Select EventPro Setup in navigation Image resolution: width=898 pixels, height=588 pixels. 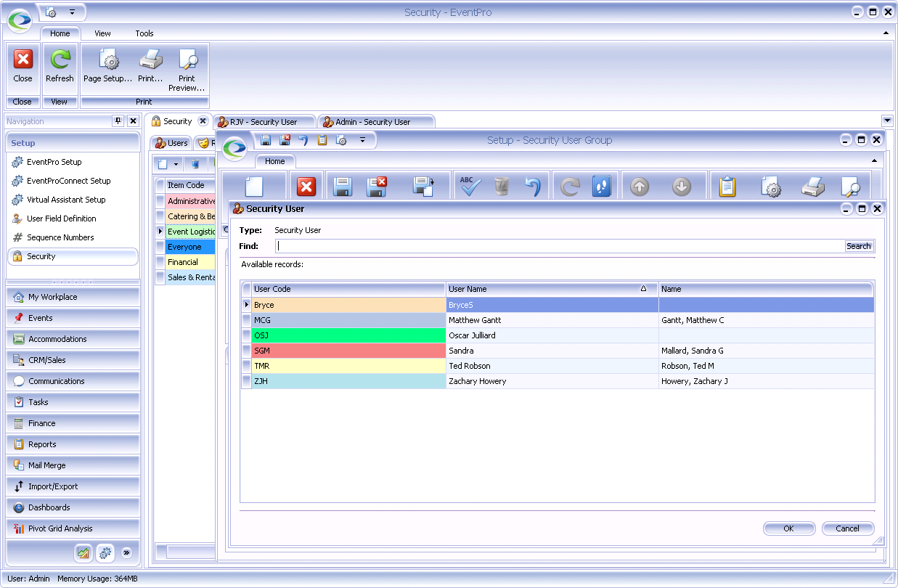[x=54, y=162]
